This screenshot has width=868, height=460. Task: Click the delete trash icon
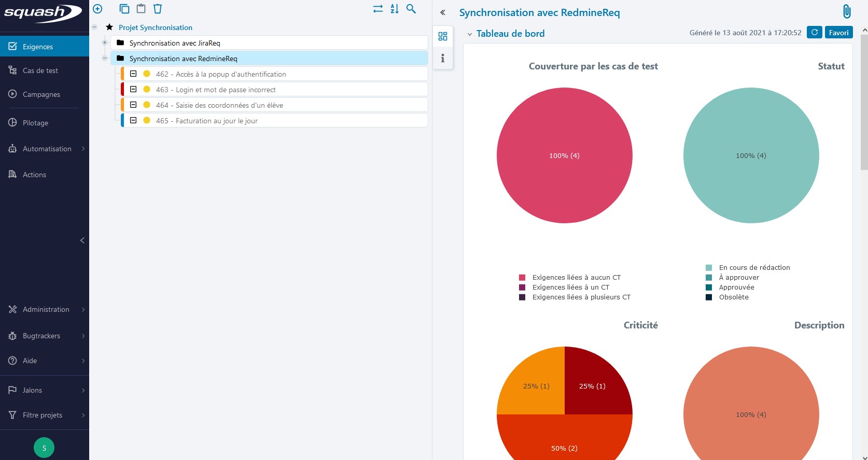tap(158, 9)
